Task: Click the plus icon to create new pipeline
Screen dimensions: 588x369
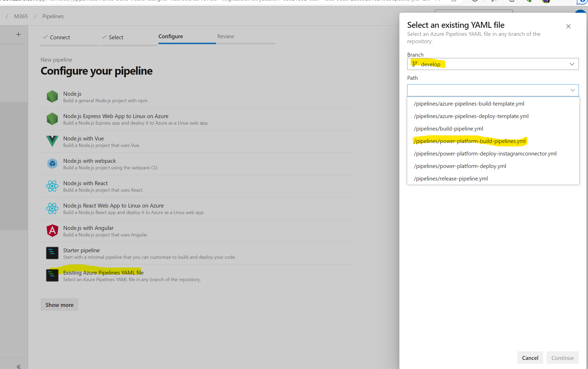Action: [x=18, y=34]
